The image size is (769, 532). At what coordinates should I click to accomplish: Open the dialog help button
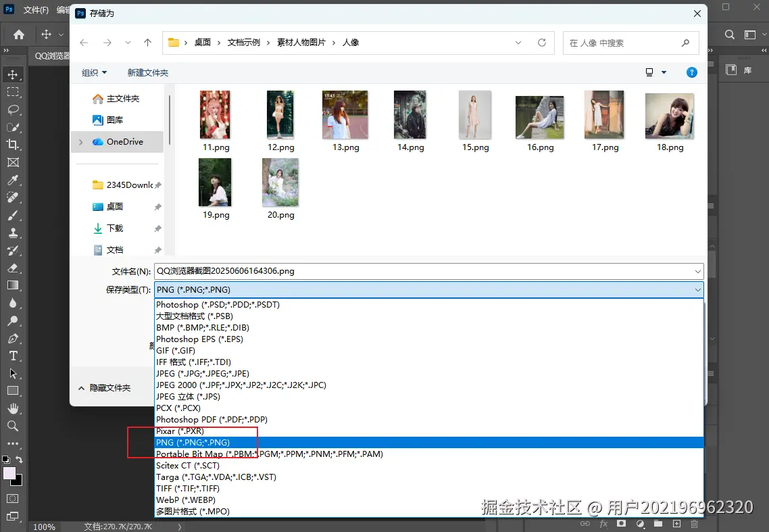click(691, 72)
